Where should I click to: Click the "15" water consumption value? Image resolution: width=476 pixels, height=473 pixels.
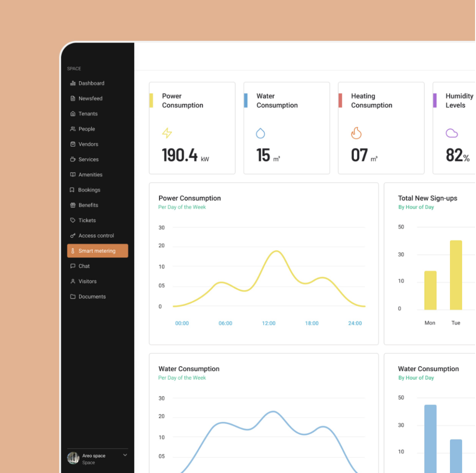click(x=263, y=155)
